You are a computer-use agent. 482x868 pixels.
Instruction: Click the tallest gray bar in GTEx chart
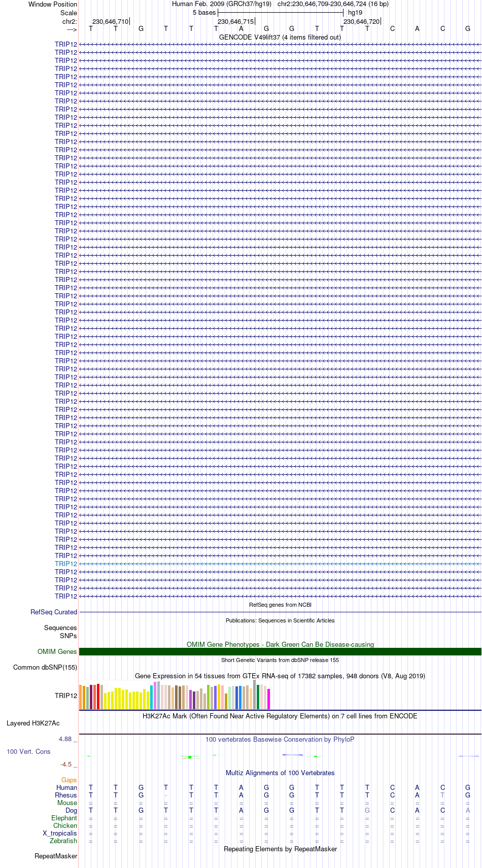(254, 695)
